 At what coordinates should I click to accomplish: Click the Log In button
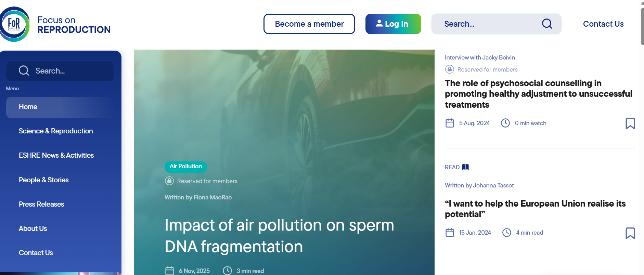pos(393,24)
